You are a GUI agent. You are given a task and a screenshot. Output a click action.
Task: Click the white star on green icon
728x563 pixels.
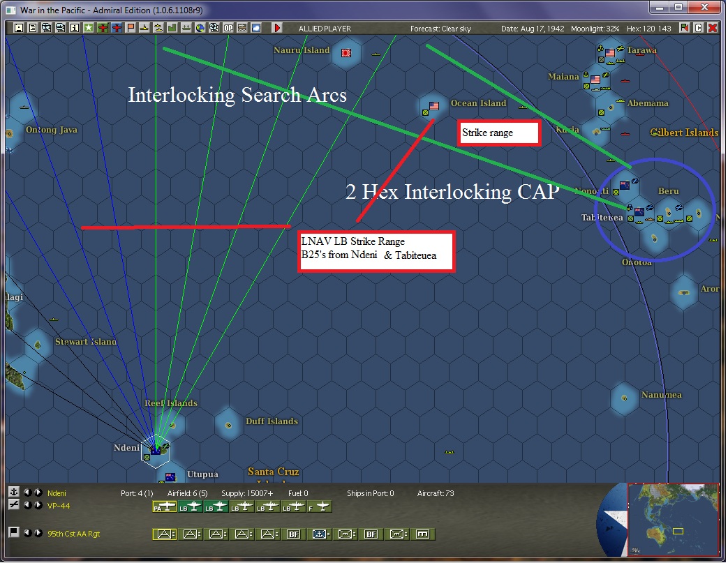click(88, 28)
